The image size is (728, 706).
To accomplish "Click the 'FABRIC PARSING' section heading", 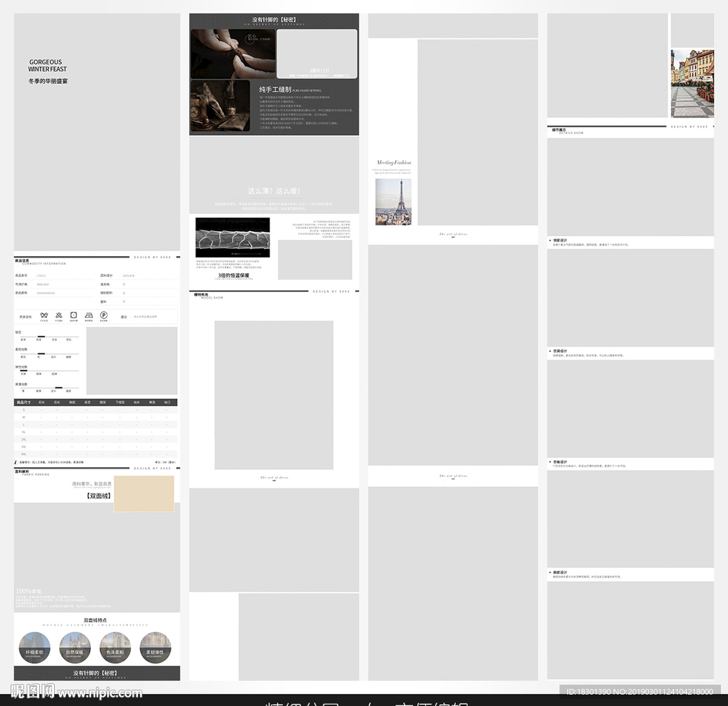I will (x=36, y=474).
